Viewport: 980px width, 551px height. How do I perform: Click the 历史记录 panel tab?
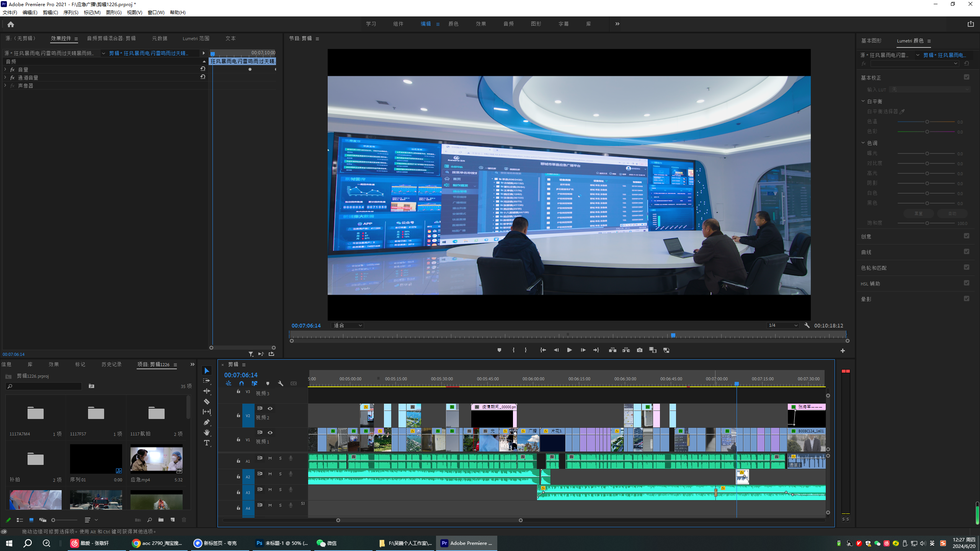click(111, 364)
